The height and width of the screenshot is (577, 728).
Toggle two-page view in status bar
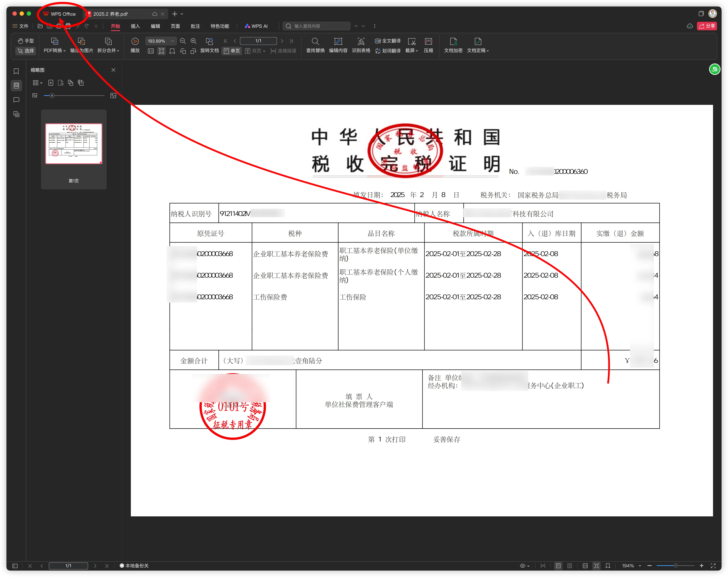(570, 566)
